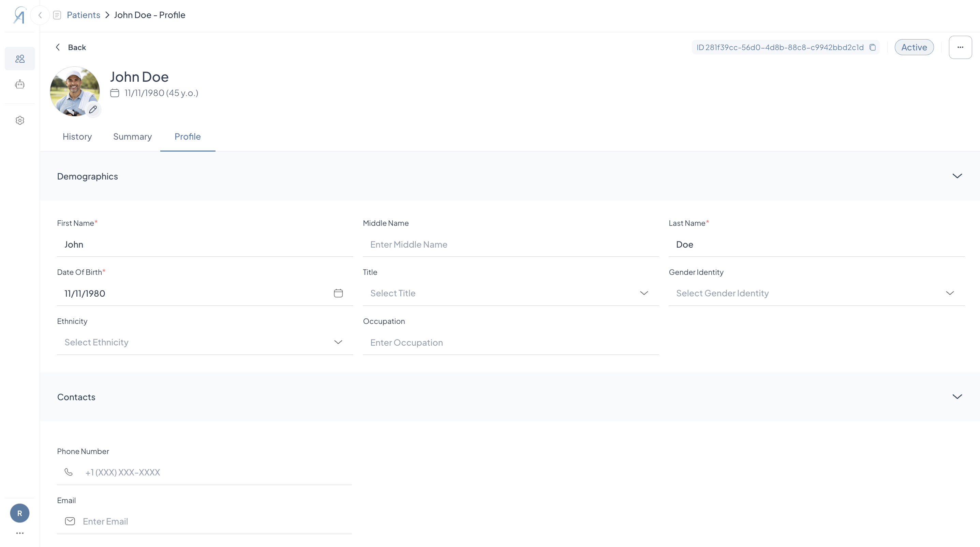Open more options three-dot button
980x547 pixels.
[x=960, y=47]
